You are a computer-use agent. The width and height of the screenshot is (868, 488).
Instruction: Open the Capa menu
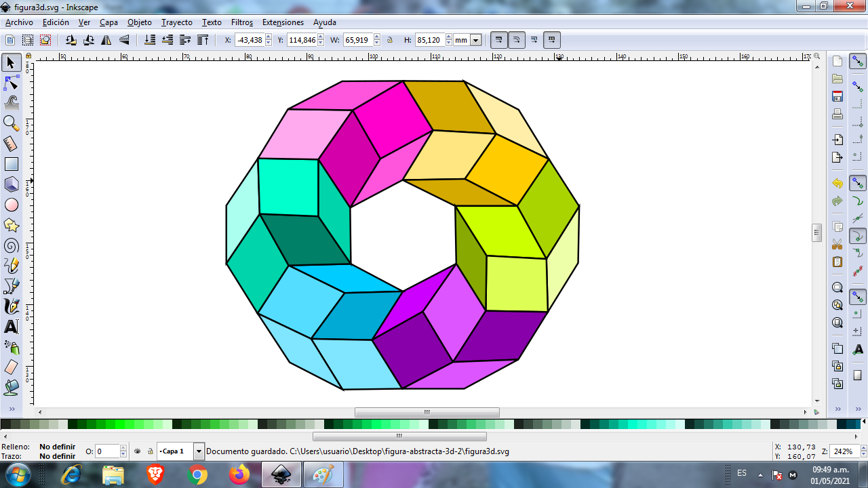[x=108, y=22]
